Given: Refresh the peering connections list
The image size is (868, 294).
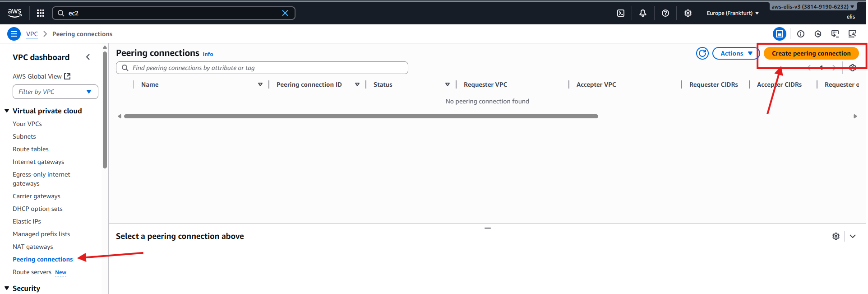Looking at the screenshot, I should [702, 53].
